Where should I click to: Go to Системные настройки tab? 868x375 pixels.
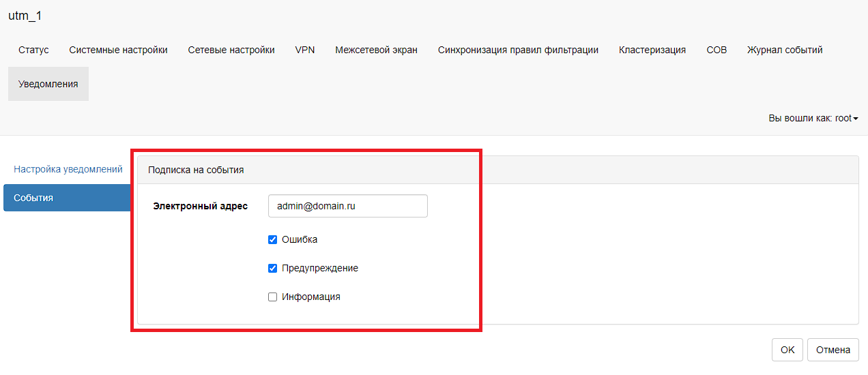coord(118,50)
